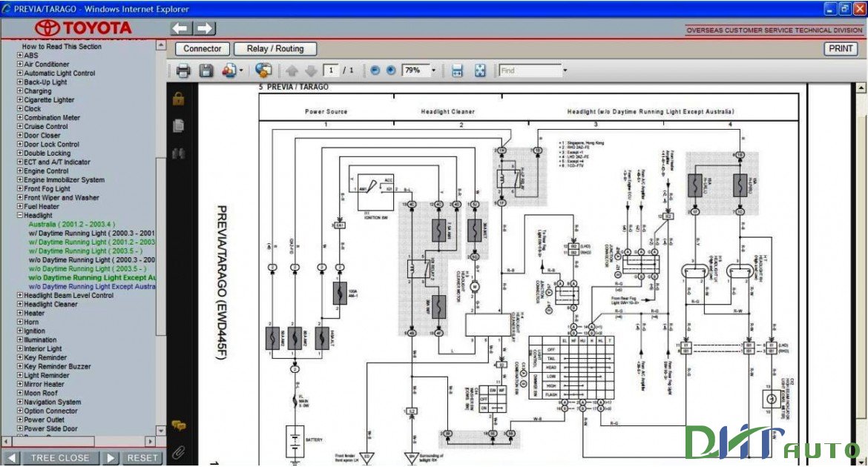Image resolution: width=868 pixels, height=467 pixels.
Task: Open the comments panel icon
Action: pos(178,425)
